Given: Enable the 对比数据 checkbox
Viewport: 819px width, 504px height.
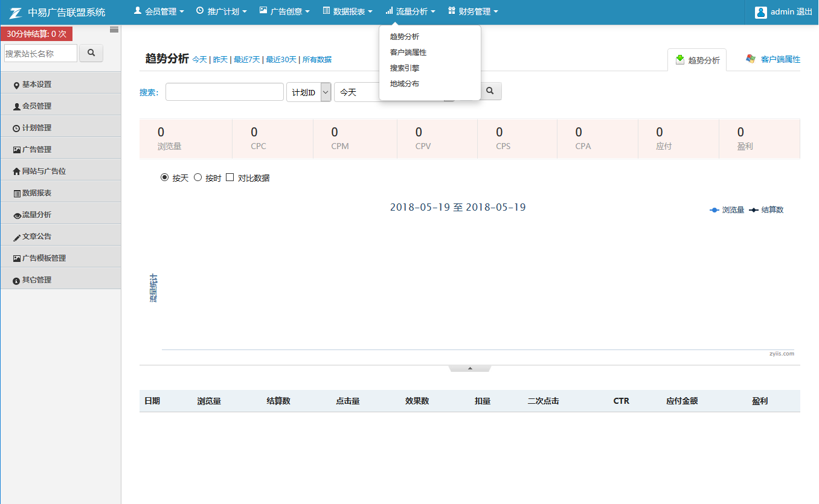Looking at the screenshot, I should point(230,177).
